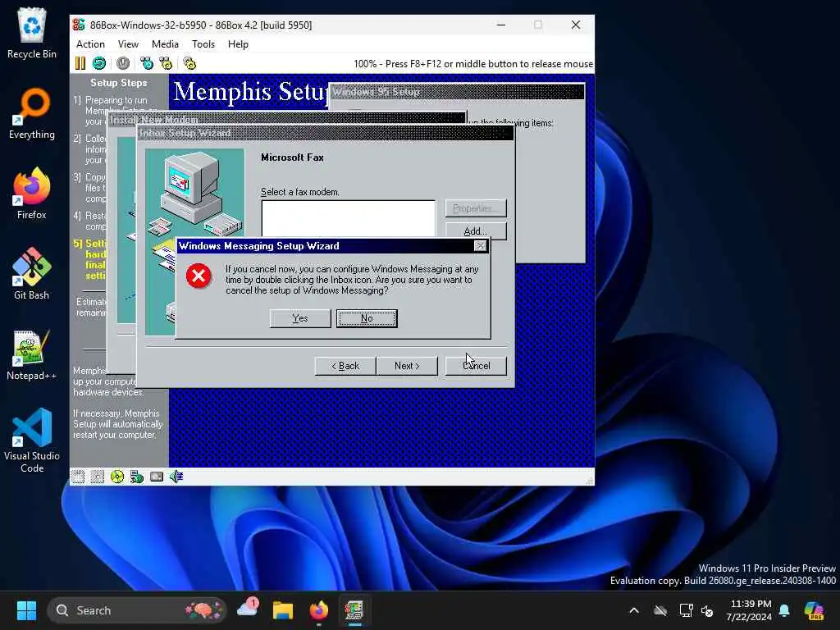Open Firefox desktop shortcut
840x630 pixels.
(x=32, y=194)
